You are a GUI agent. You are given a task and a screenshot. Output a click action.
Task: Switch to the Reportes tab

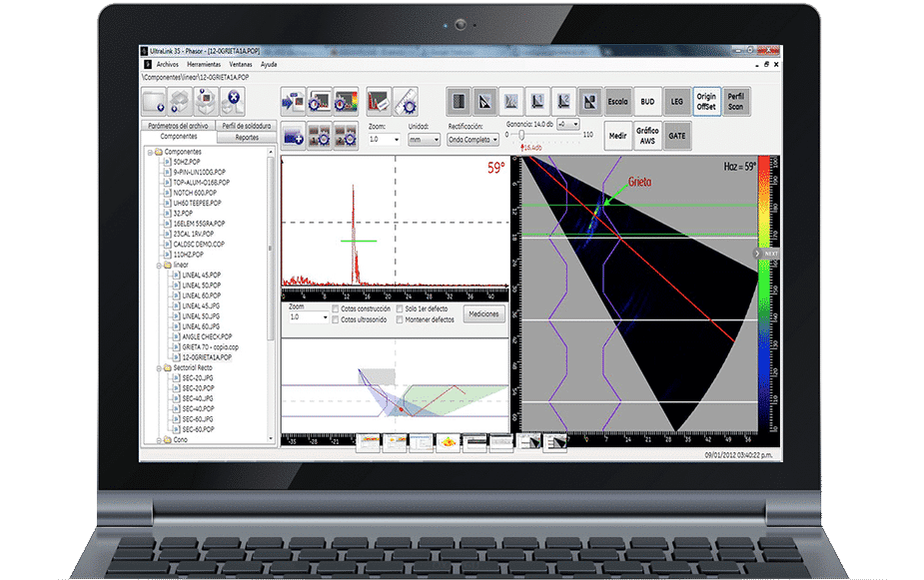247,137
